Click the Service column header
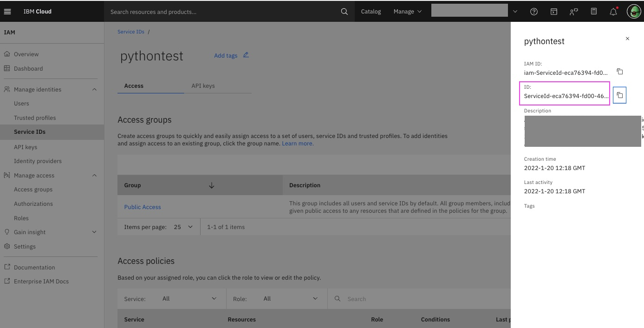This screenshot has width=644, height=328. click(x=134, y=319)
